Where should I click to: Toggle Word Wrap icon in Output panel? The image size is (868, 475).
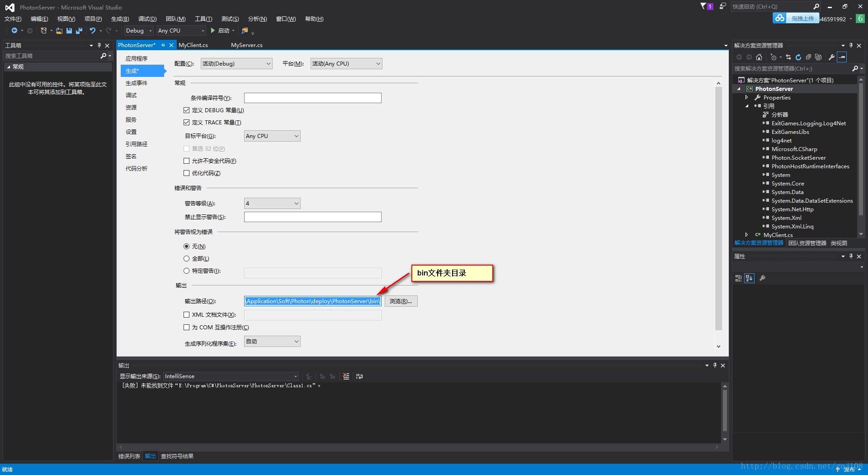pyautogui.click(x=359, y=376)
